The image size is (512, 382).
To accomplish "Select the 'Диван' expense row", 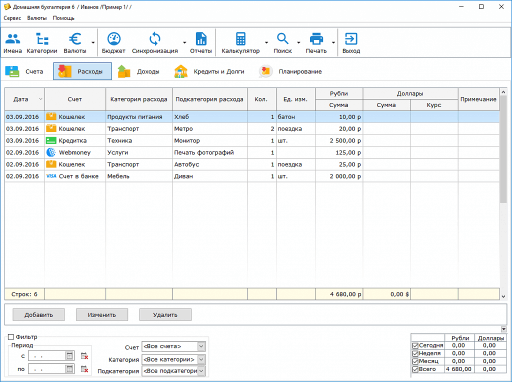I will point(252,176).
